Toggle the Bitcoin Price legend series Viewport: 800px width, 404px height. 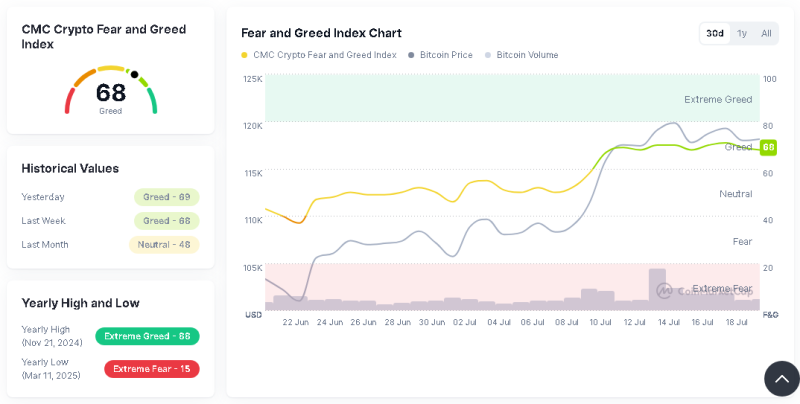441,55
